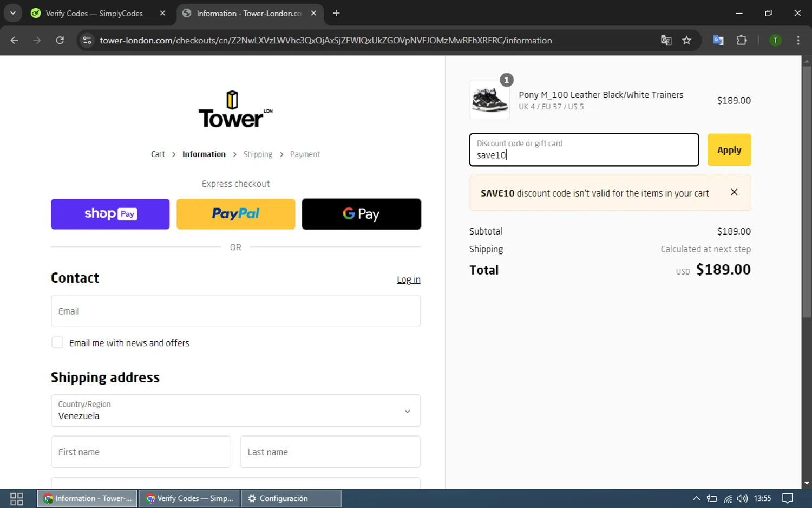
Task: Close the Information - Tower-London tab
Action: pos(313,13)
